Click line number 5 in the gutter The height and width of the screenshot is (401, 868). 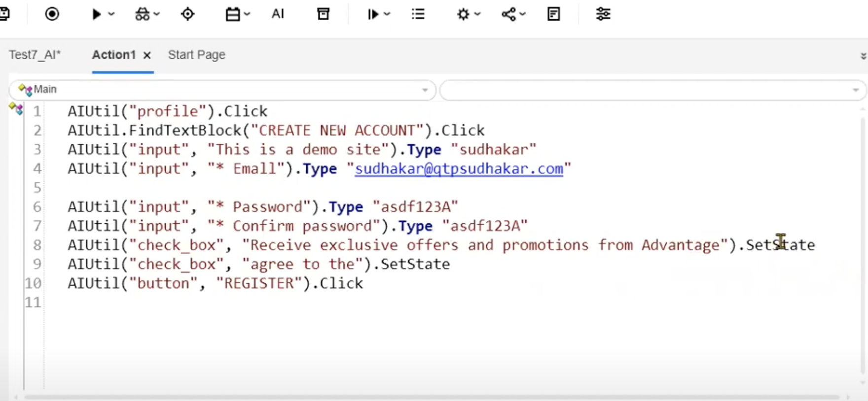(x=37, y=188)
